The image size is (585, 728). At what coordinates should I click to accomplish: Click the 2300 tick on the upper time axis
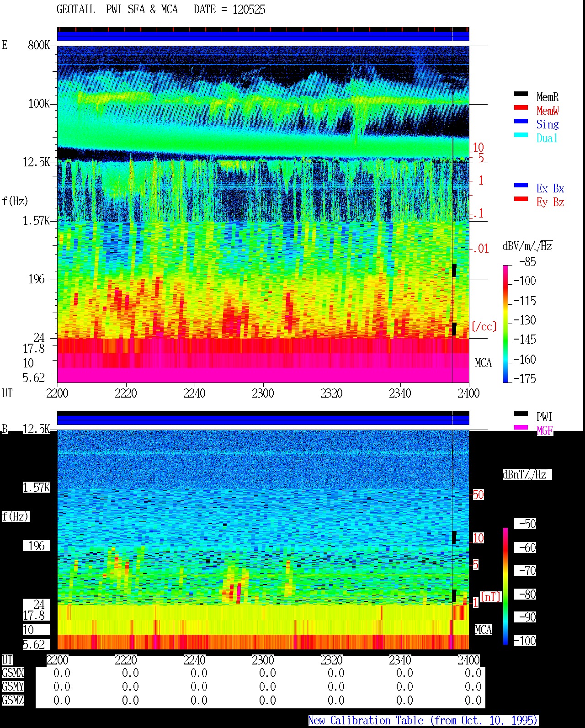point(263,393)
